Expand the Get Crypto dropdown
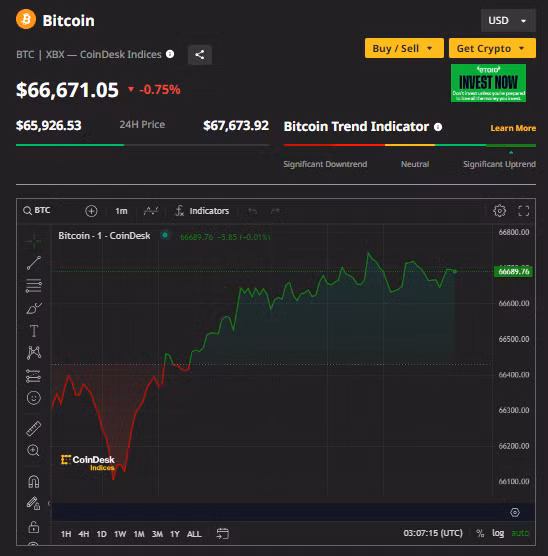Screen dimensions: 548x556 492,48
